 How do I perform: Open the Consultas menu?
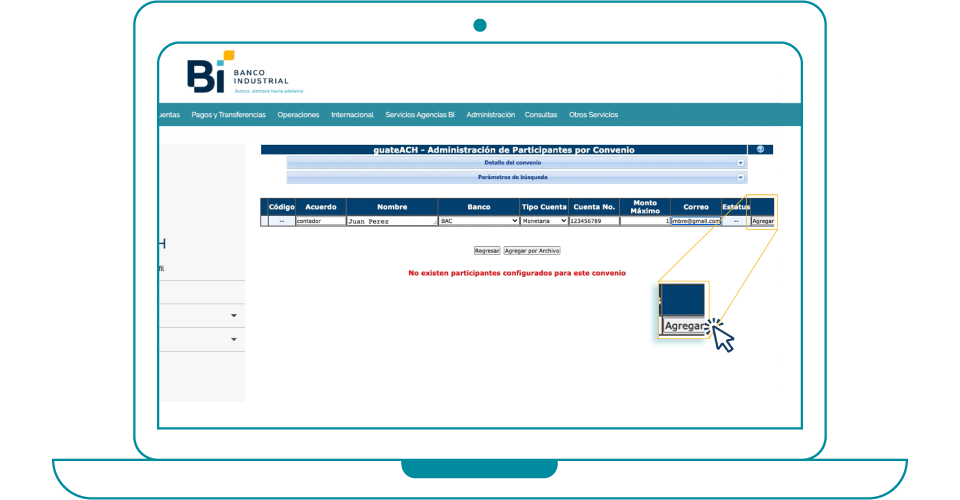click(541, 115)
